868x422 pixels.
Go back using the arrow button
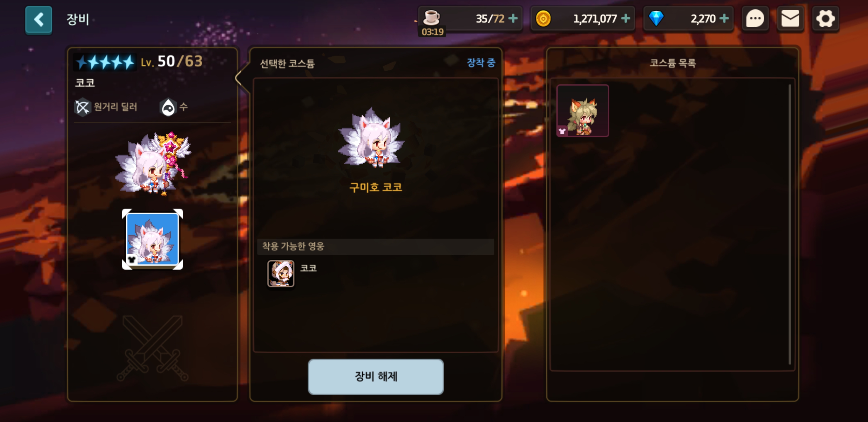(x=39, y=20)
